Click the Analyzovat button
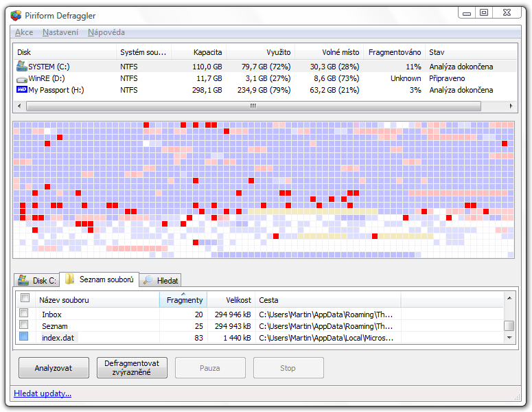532x412 pixels. 54,368
